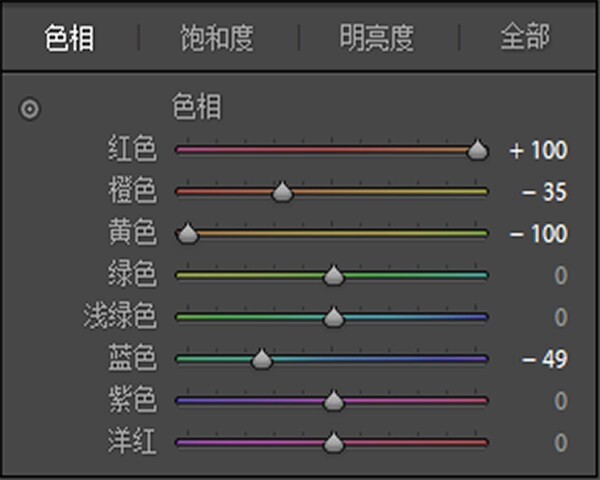Click the 橙色 hue slider handle

click(282, 191)
